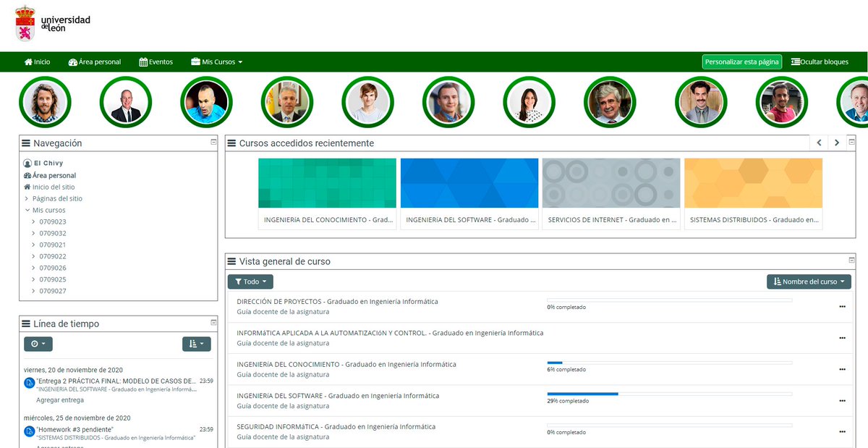Click Agregar entrega under Entrega 2 PRÁCTICA FINAL
The image size is (868, 448).
60,400
